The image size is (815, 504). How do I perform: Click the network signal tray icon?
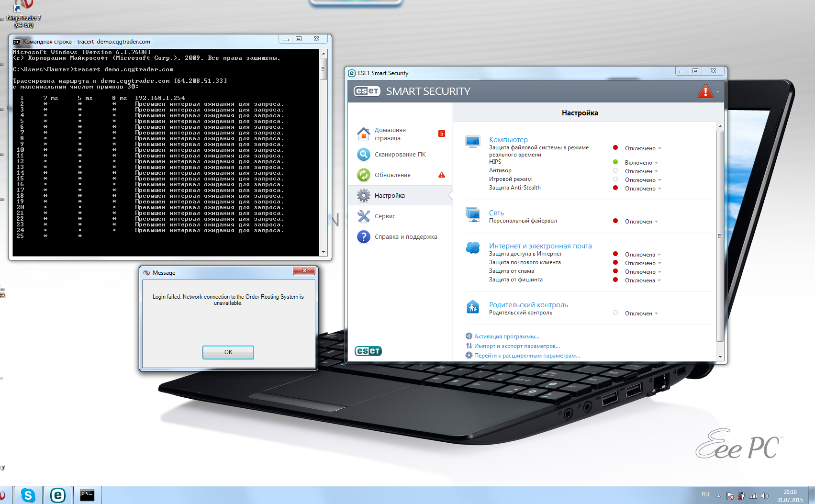pyautogui.click(x=753, y=496)
